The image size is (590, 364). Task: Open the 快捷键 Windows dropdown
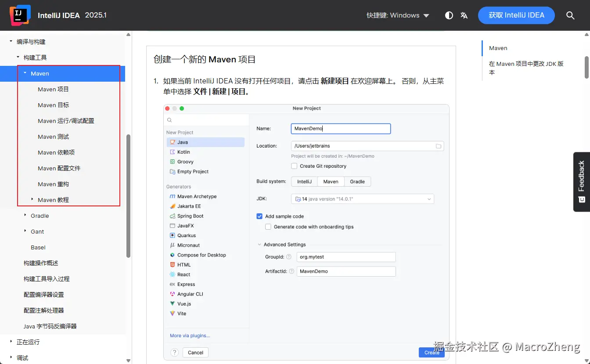coord(398,15)
